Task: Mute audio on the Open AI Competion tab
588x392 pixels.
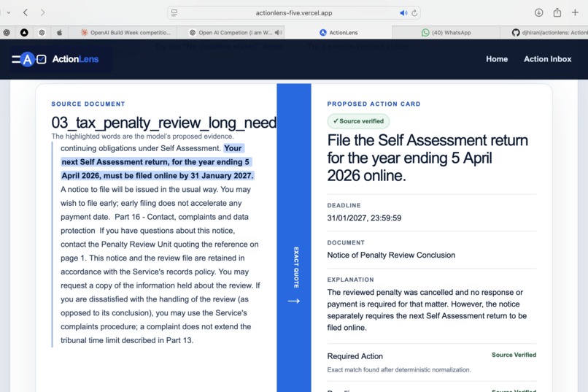Action: tap(278, 33)
